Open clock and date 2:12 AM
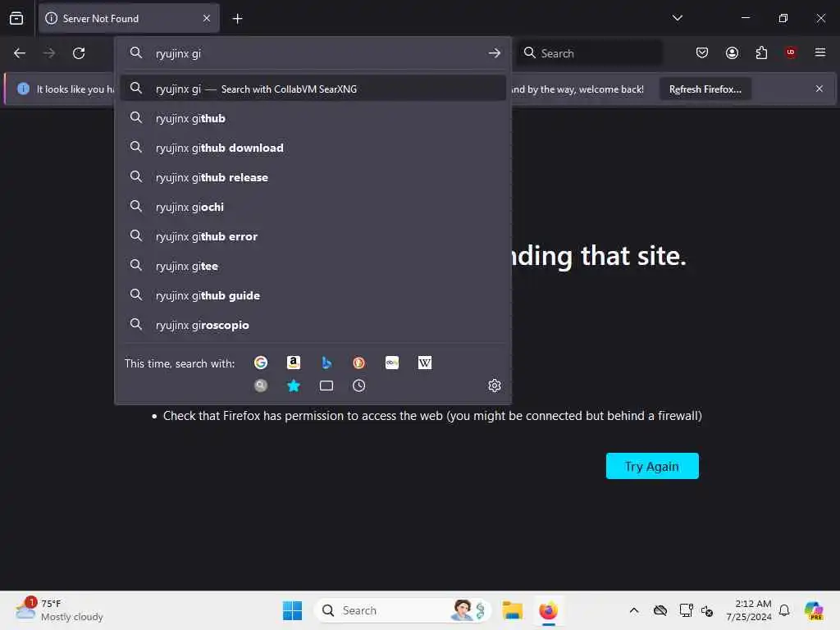Viewport: 840px width, 630px height. click(749, 610)
